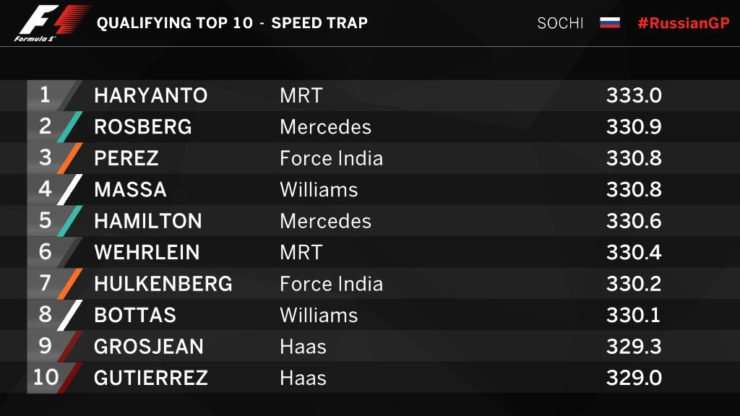Click Rosberg's teal Mercedes team stripe
The height and width of the screenshot is (416, 740).
pos(70,127)
